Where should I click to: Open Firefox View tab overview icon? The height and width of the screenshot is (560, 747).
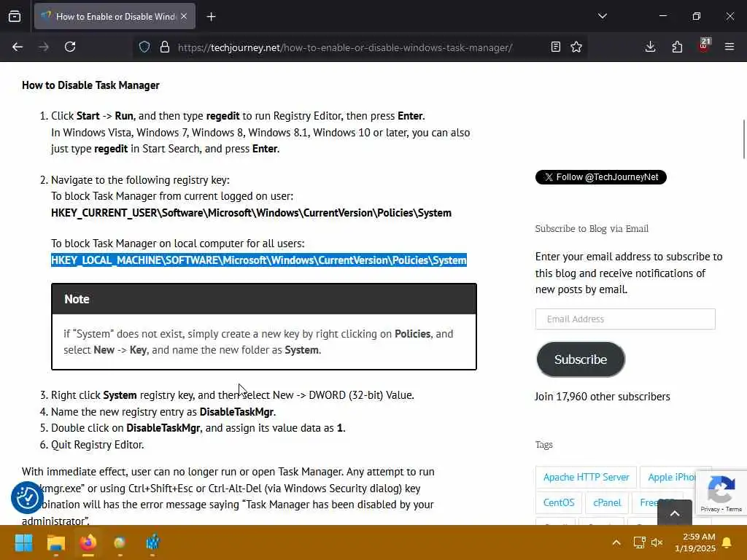click(x=15, y=16)
